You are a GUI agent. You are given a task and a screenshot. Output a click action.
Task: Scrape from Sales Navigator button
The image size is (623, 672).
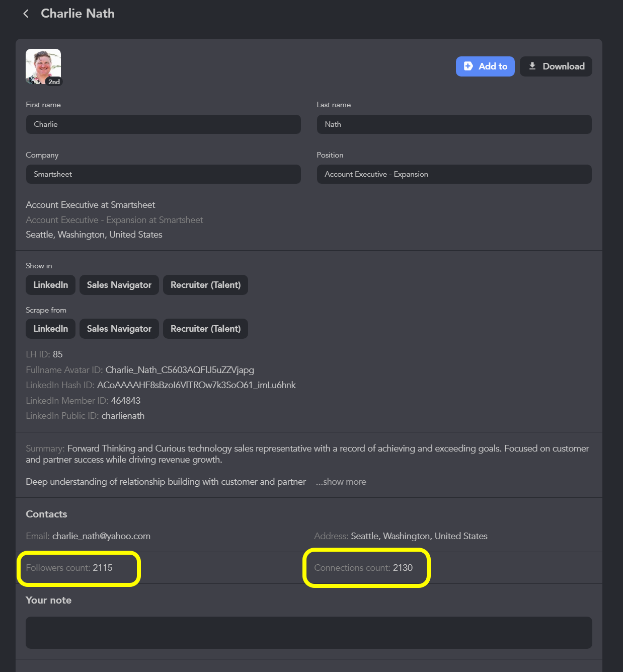pos(119,329)
